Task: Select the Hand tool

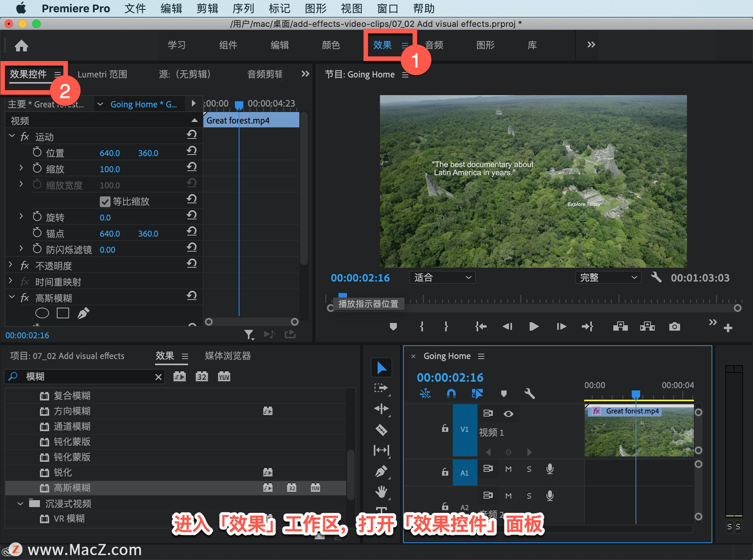Action: point(381,491)
